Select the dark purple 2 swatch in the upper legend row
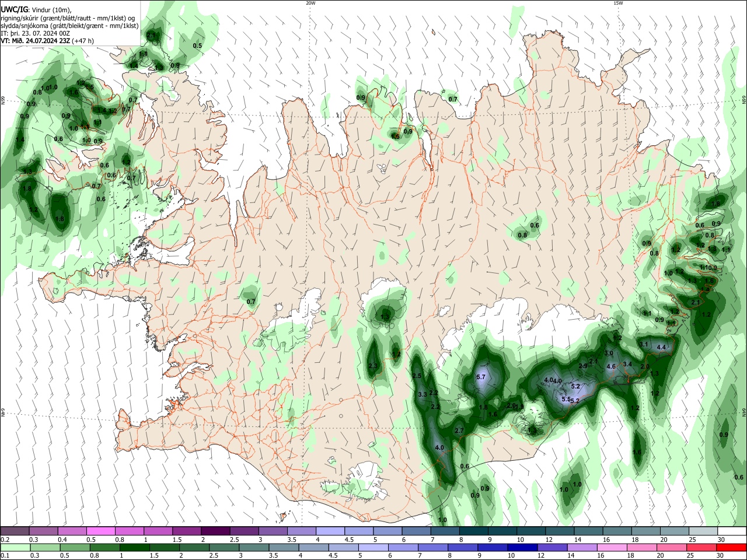The width and height of the screenshot is (747, 560). coord(215,531)
